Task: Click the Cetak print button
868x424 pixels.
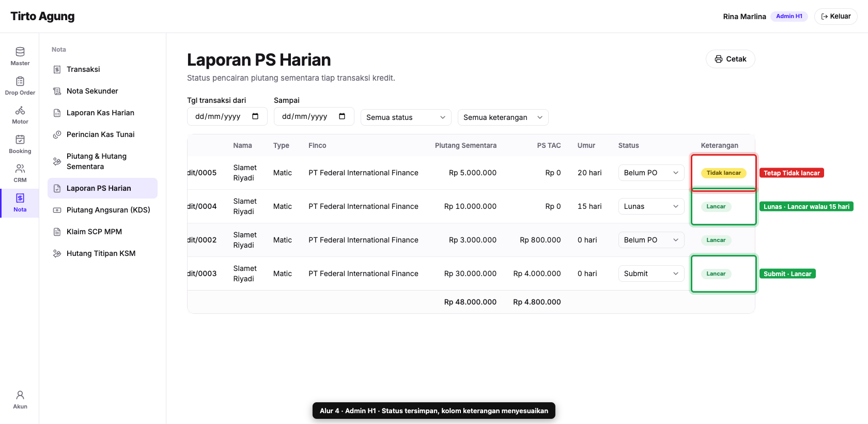Action: (731, 59)
